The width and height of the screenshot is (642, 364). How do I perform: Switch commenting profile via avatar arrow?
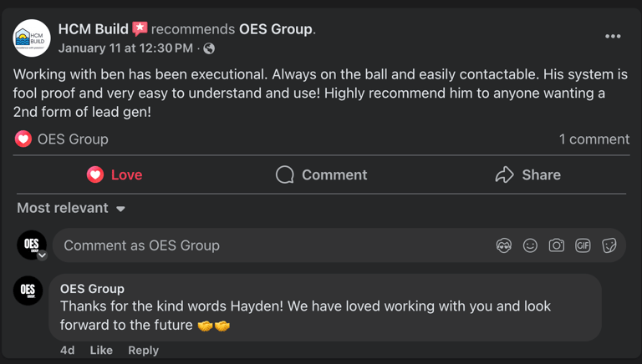[x=42, y=255]
